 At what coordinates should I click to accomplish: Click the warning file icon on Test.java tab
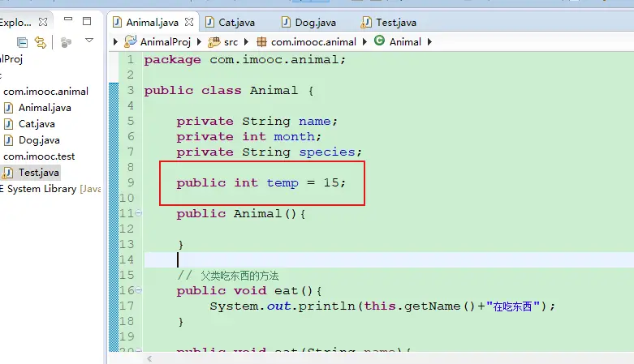(366, 22)
